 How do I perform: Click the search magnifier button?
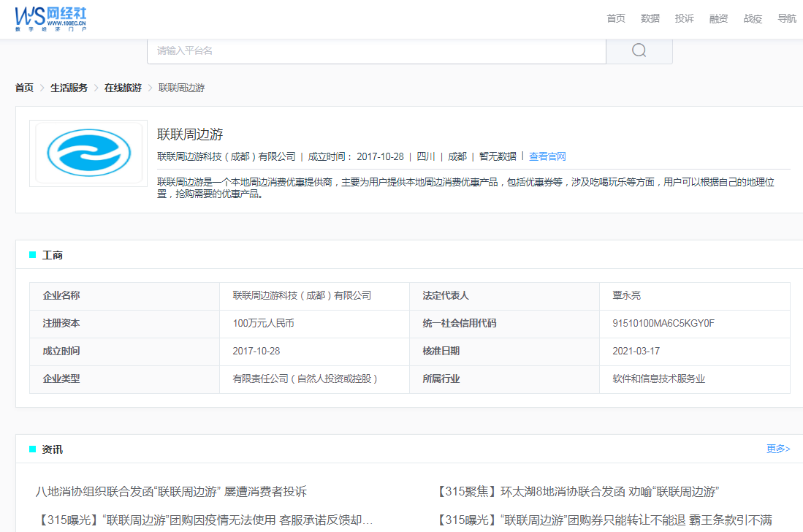[639, 50]
